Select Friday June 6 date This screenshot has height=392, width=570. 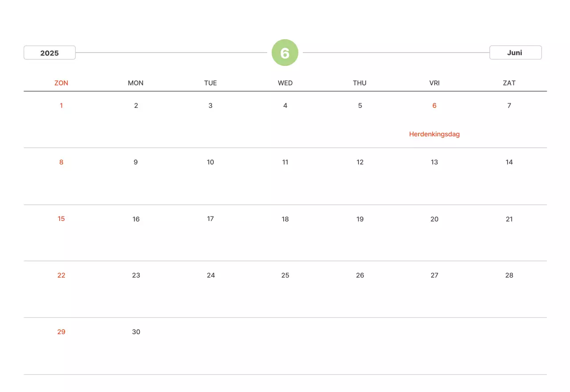pyautogui.click(x=434, y=106)
